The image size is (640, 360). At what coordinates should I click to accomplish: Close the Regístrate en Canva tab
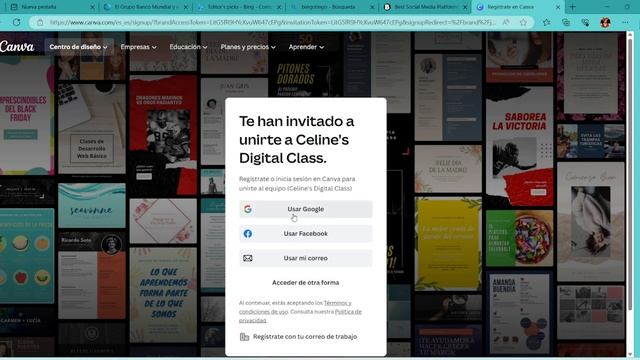coord(558,7)
